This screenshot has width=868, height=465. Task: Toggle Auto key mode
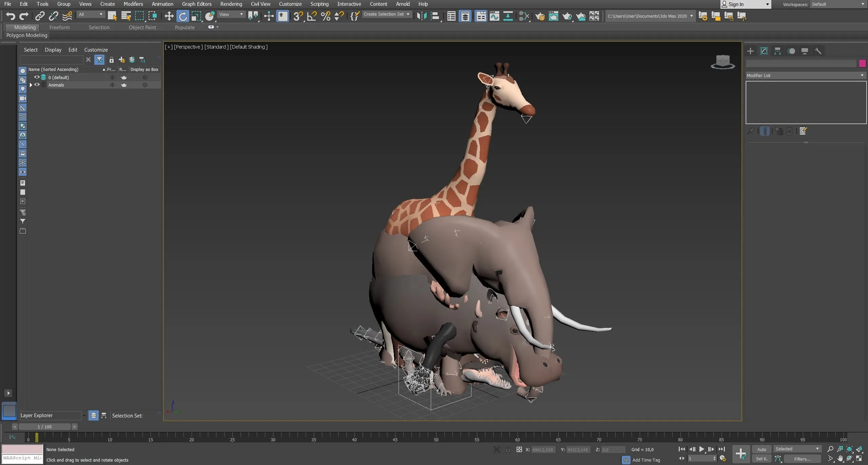[761, 449]
